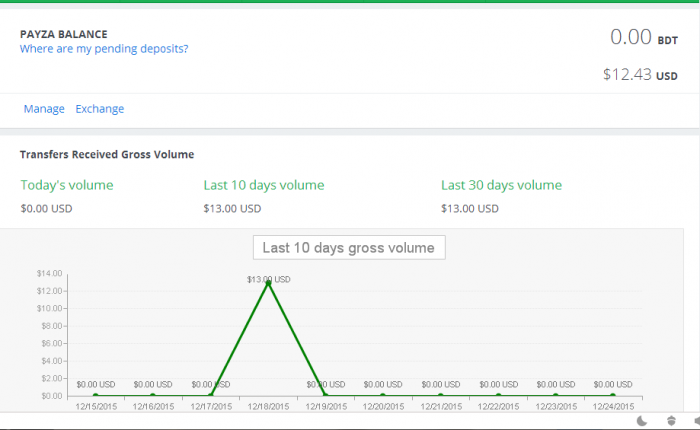Open the Exchange link under Payza balance
Viewport: 700px width, 430px height.
(100, 109)
